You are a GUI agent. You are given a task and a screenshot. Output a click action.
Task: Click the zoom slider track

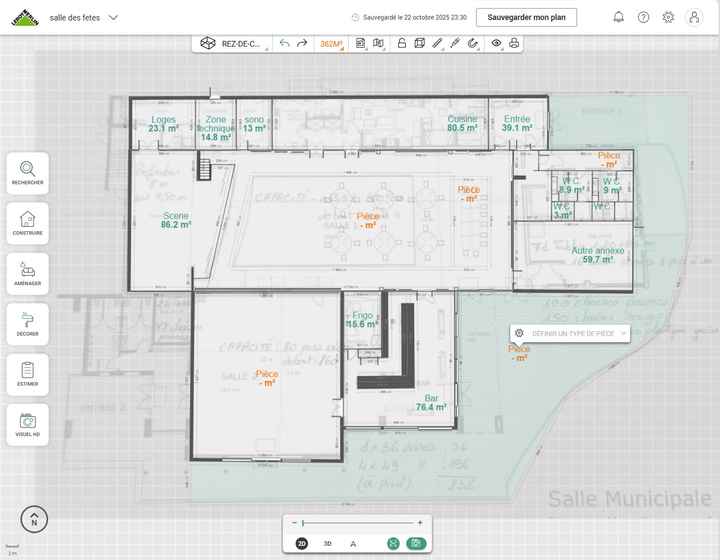pyautogui.click(x=360, y=522)
